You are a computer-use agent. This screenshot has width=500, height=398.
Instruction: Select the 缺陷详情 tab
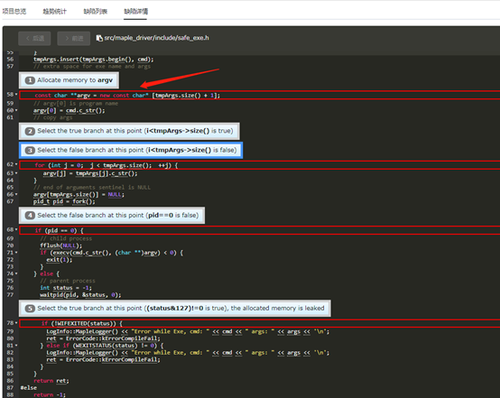point(136,11)
